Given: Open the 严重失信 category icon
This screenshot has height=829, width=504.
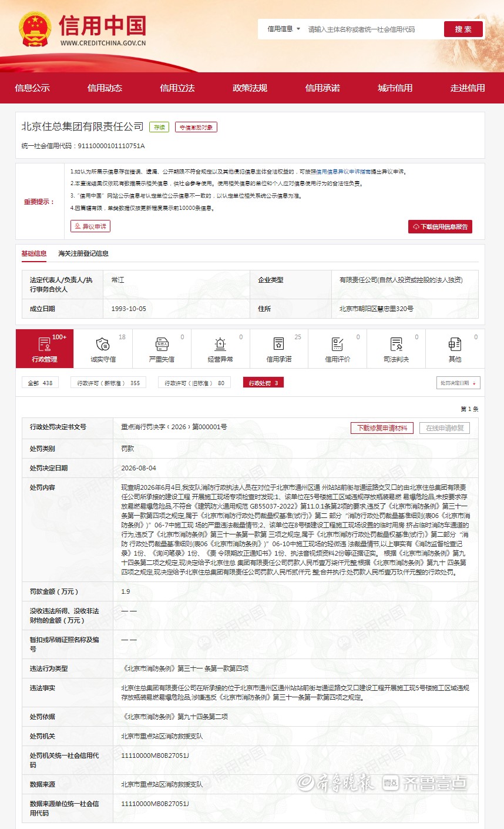Looking at the screenshot, I should tap(162, 344).
